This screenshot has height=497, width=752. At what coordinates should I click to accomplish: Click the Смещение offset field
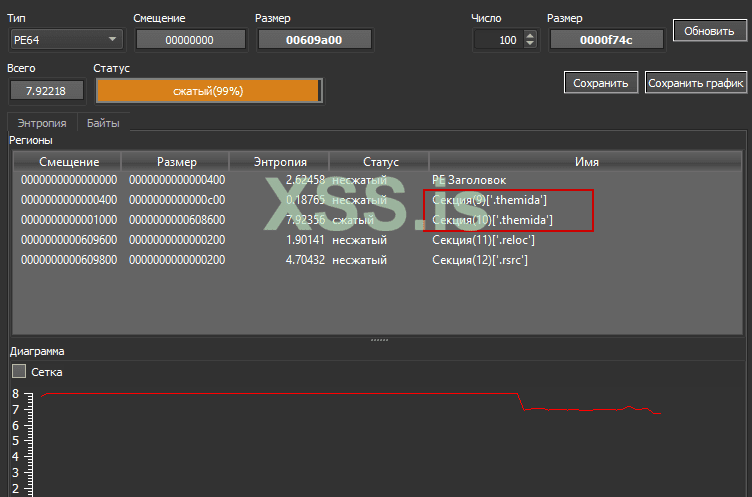coord(190,40)
